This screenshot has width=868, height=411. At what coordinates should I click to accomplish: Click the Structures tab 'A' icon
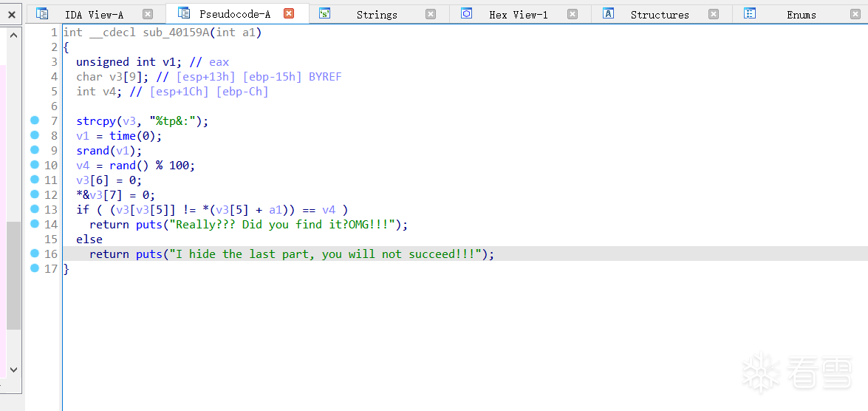coord(609,14)
